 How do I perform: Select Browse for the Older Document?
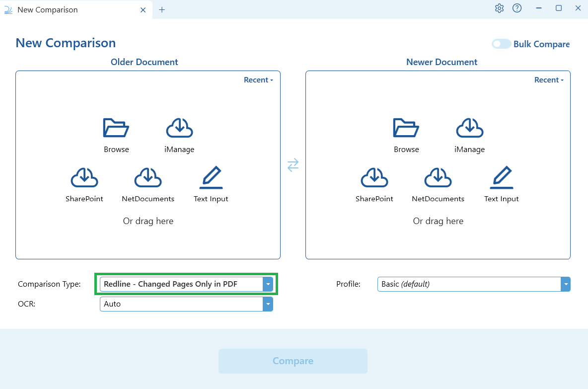[116, 133]
